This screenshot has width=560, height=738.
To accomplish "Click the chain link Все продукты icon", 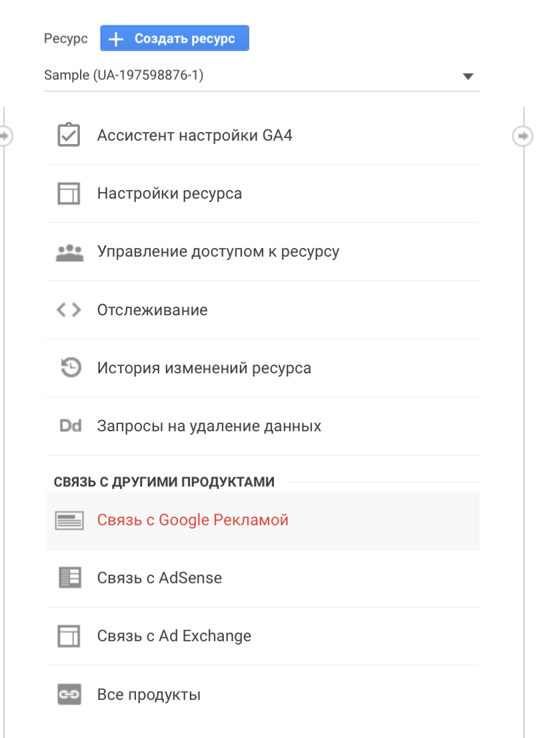I will 69,695.
